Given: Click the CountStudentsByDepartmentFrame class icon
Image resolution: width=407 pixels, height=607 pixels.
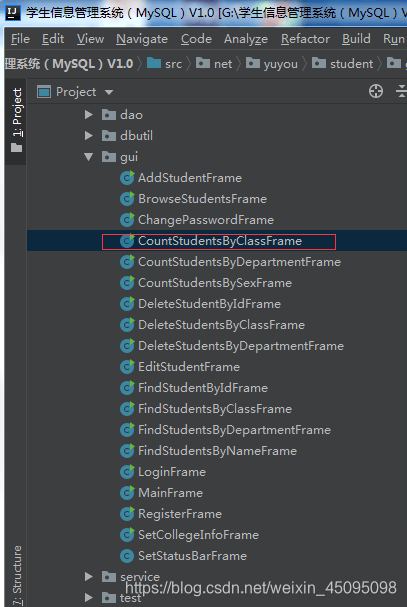Looking at the screenshot, I should pos(127,262).
